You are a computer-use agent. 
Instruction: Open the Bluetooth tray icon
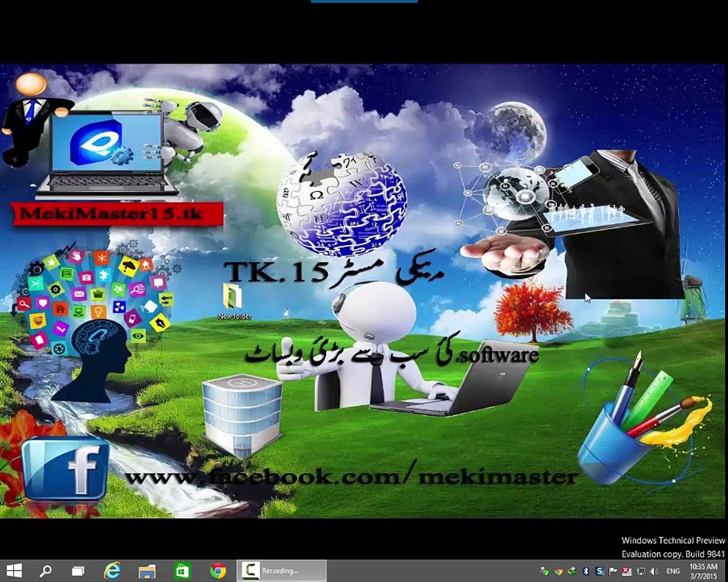coord(586,571)
